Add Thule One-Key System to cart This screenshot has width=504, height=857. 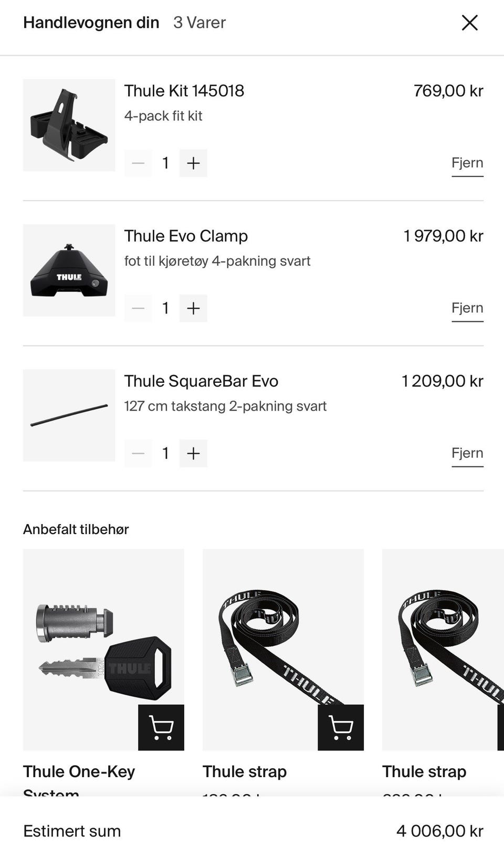pyautogui.click(x=161, y=727)
